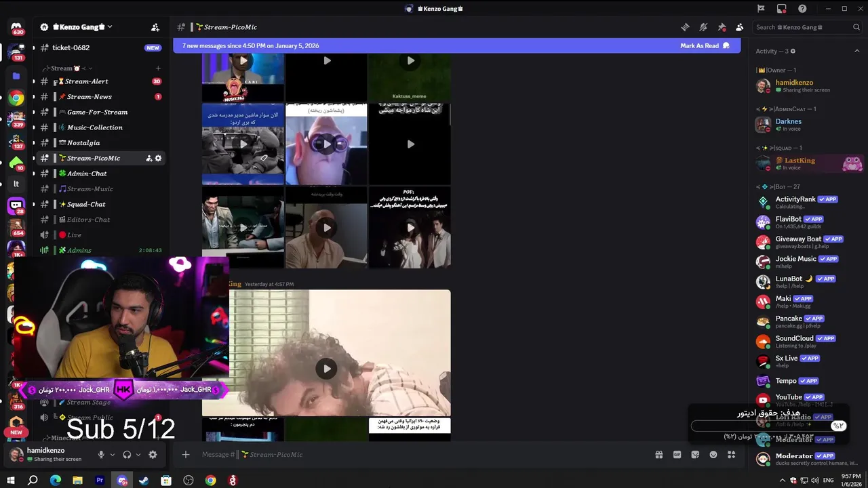Open Google Chrome from the taskbar
Screen dimensions: 868x488
211,481
